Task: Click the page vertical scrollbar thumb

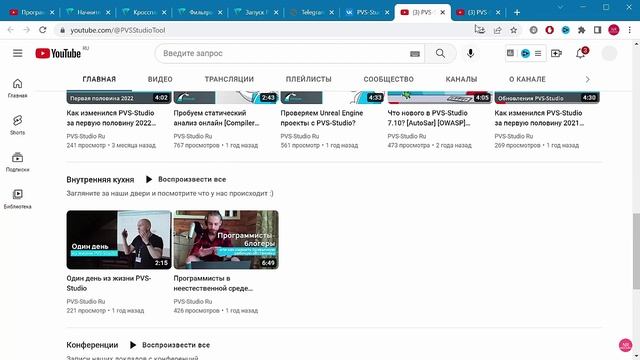Action: [x=636, y=251]
